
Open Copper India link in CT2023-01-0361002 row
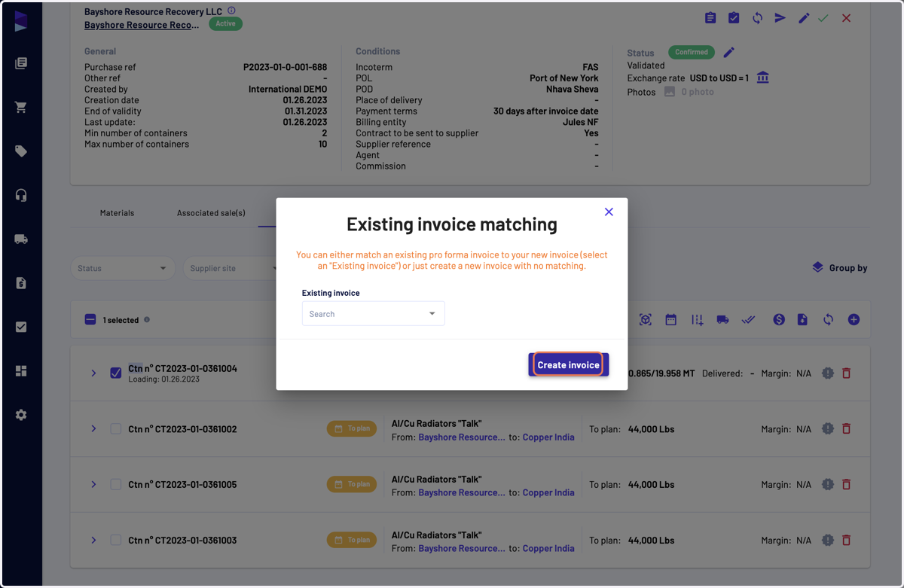click(548, 437)
